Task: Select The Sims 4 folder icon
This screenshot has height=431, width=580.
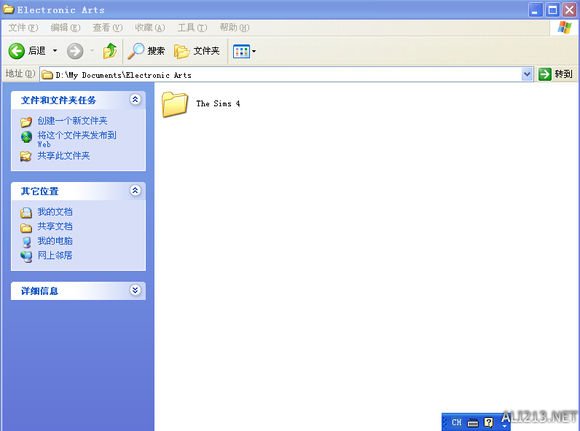Action: (x=175, y=104)
